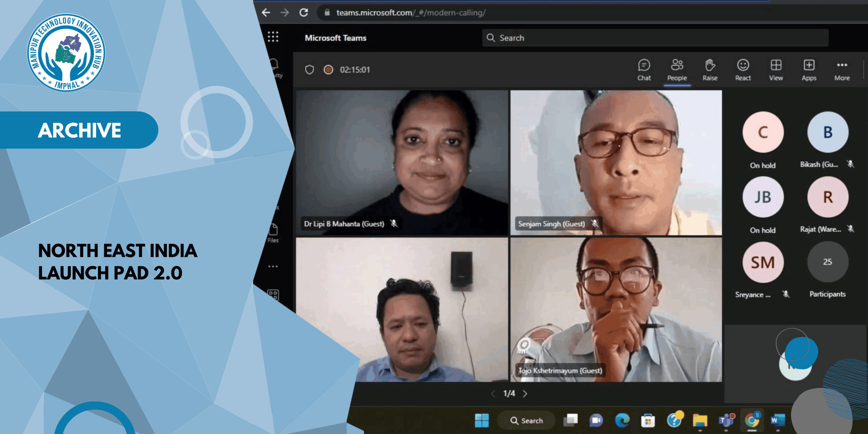Click the Windows taskbar Search box
The image size is (868, 434).
coord(526,420)
